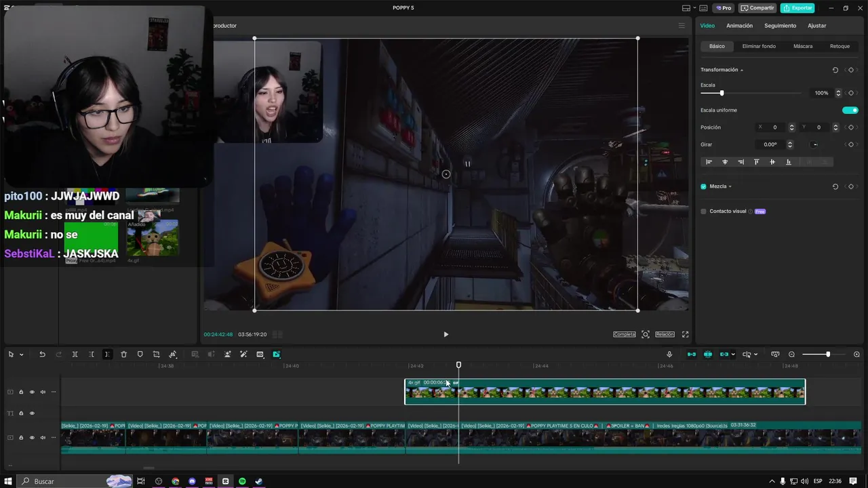
Task: Hide the main video track
Action: (32, 438)
